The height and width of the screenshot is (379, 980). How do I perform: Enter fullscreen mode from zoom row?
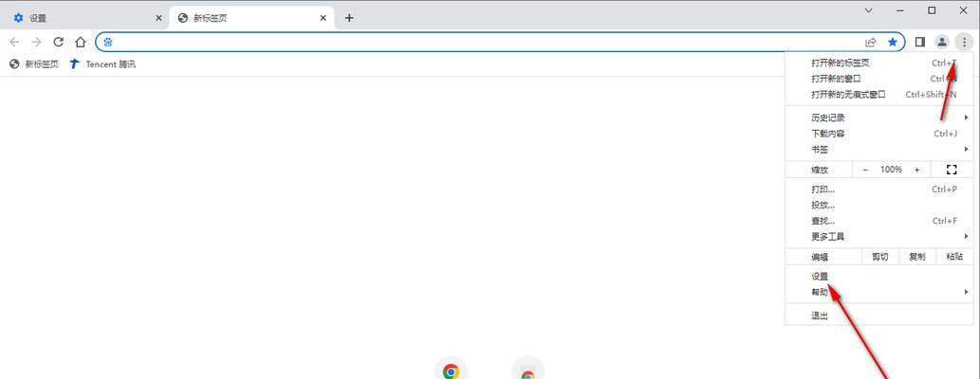click(952, 170)
